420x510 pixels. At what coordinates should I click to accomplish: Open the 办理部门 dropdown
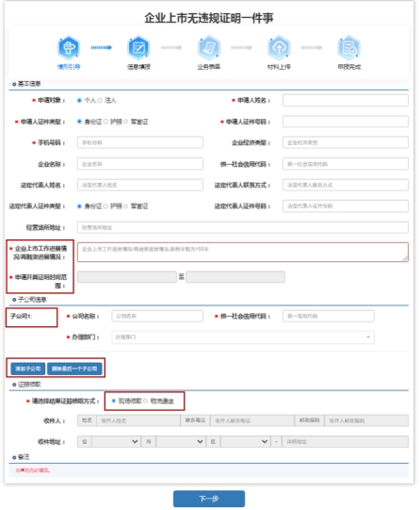(x=243, y=337)
